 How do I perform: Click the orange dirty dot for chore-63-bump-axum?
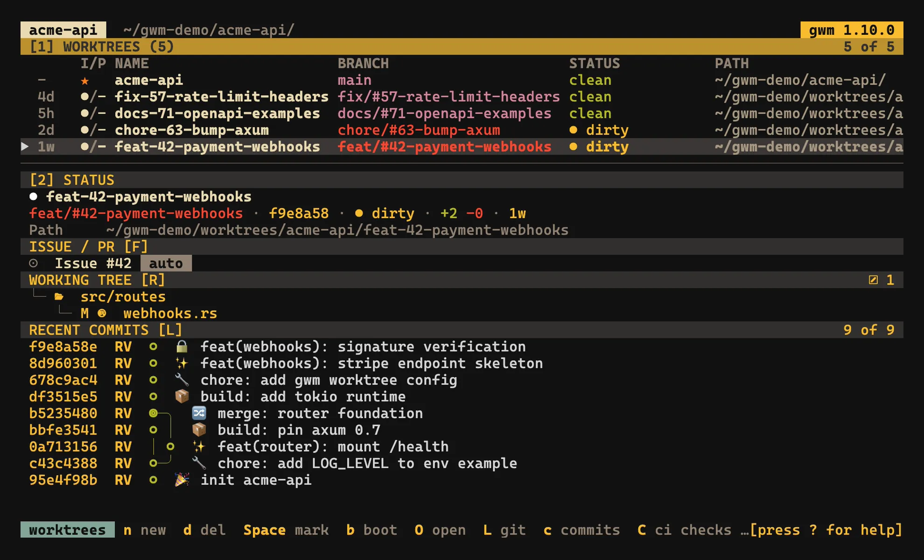[x=573, y=130]
